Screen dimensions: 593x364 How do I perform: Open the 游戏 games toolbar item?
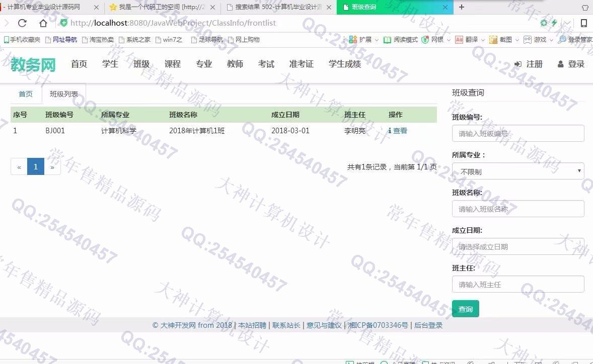[x=535, y=40]
